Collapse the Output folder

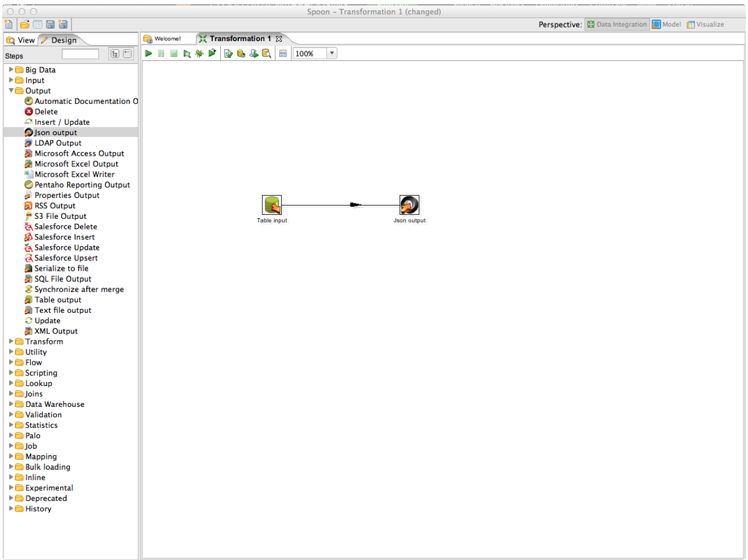pos(11,91)
